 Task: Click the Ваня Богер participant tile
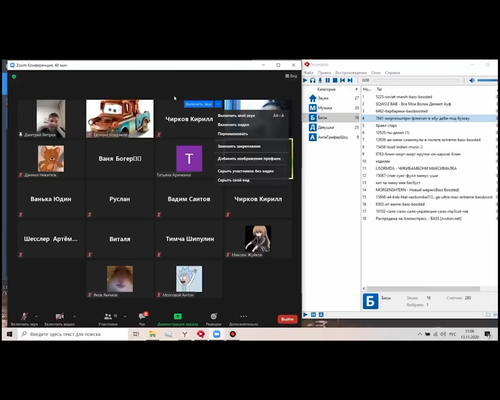coord(120,159)
